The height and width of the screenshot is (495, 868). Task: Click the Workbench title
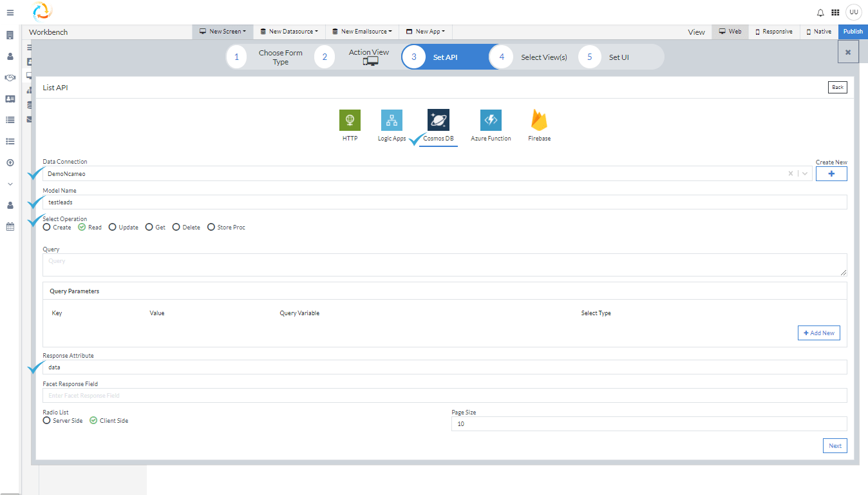[48, 32]
